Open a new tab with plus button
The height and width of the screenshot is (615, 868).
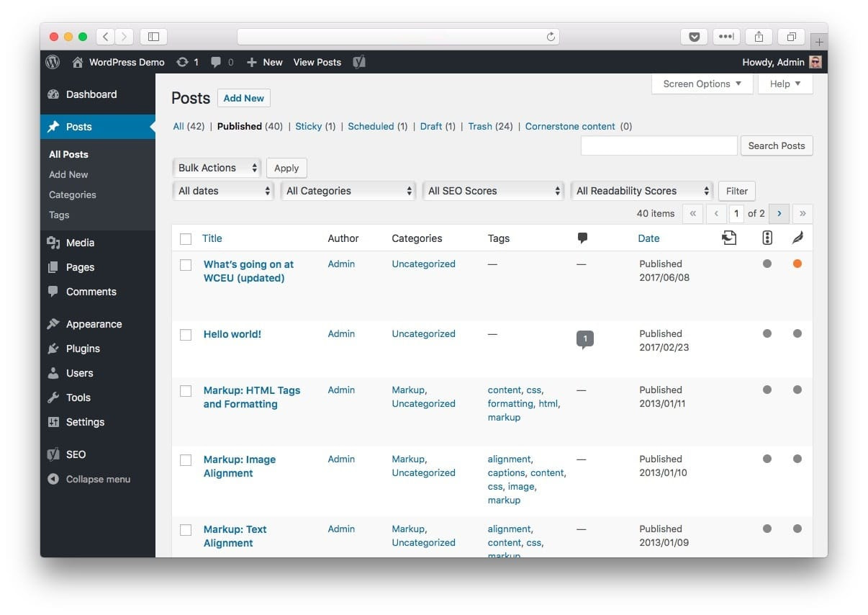tap(819, 42)
